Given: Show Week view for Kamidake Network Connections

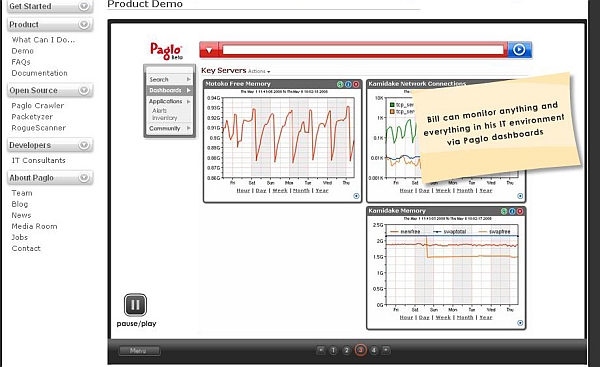Looking at the screenshot, I should click(443, 191).
